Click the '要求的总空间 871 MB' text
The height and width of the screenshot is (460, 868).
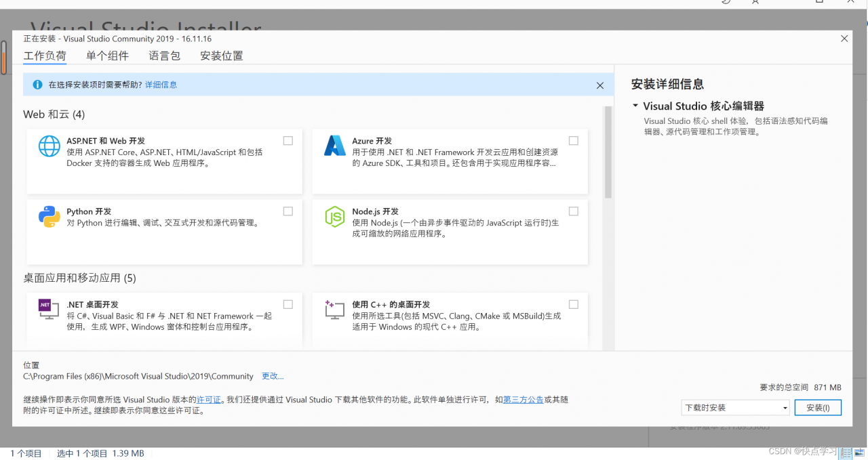(800, 388)
